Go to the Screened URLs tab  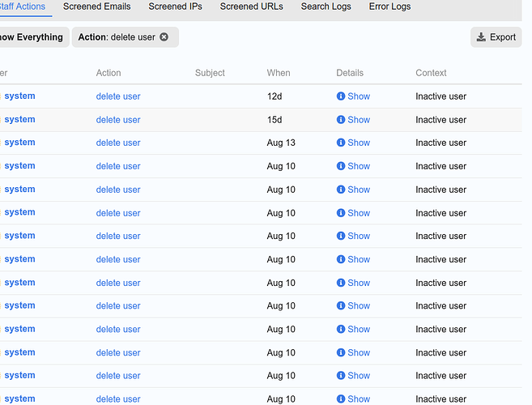point(251,6)
